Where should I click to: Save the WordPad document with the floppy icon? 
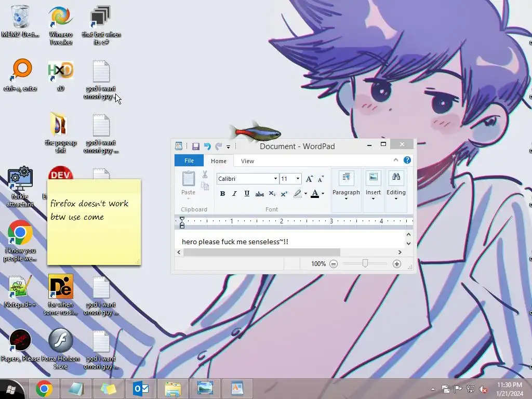pos(196,146)
